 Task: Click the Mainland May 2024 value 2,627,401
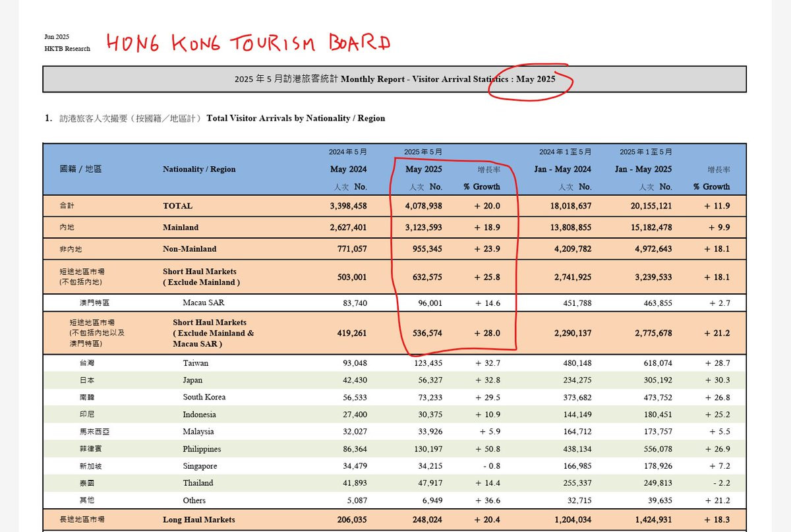pos(349,227)
